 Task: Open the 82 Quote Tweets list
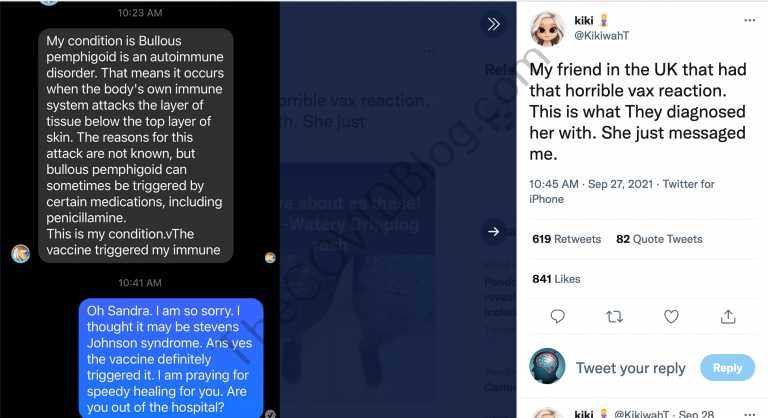tap(659, 239)
